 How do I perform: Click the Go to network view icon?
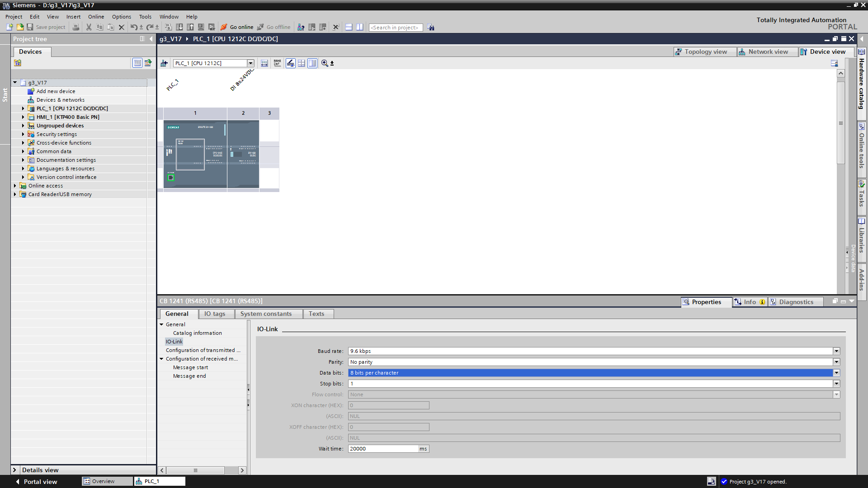(x=164, y=63)
